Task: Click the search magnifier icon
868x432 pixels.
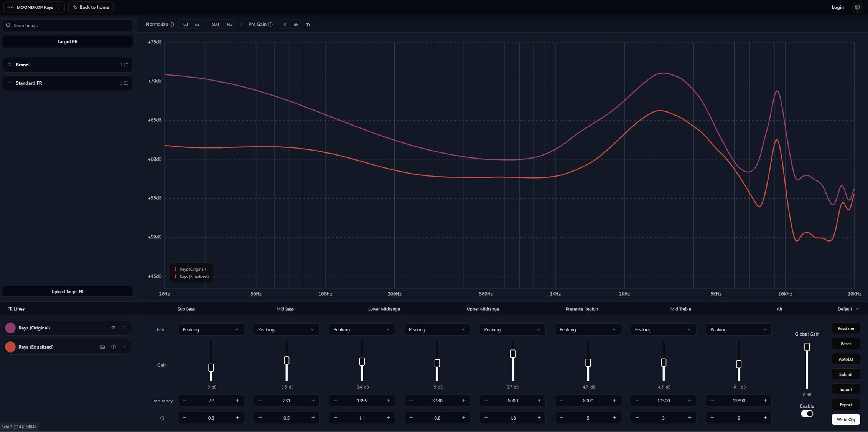Action: coord(8,25)
